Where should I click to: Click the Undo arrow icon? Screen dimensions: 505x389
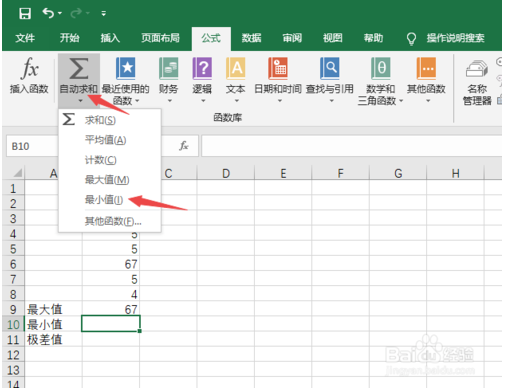48,13
